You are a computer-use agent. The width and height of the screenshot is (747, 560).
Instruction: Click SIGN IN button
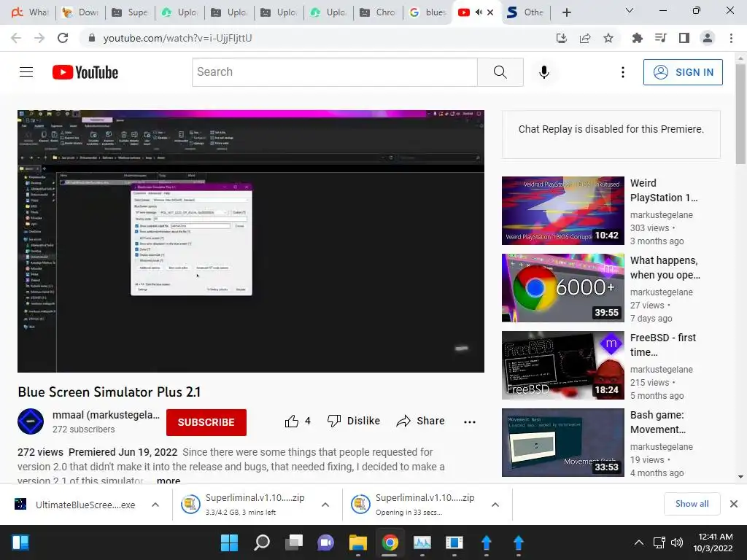coord(683,72)
